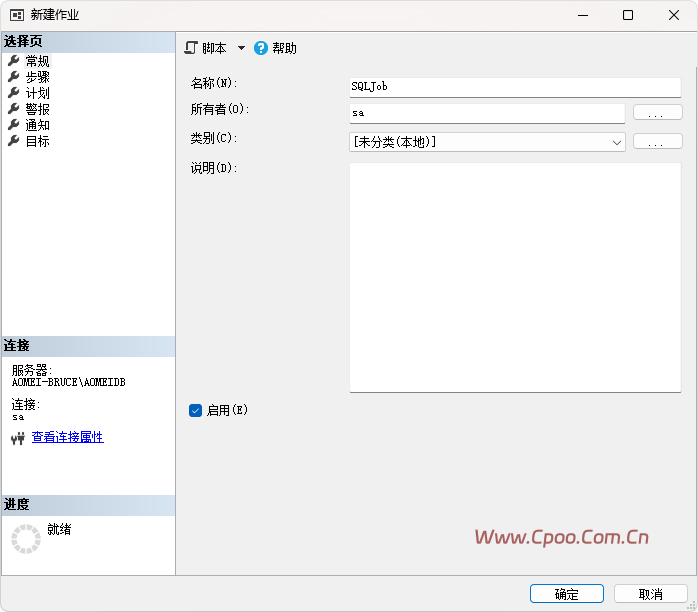This screenshot has width=698, height=612.
Task: Click server name AOMEI-BRUCE\AOMEIDB
Action: pyautogui.click(x=69, y=382)
